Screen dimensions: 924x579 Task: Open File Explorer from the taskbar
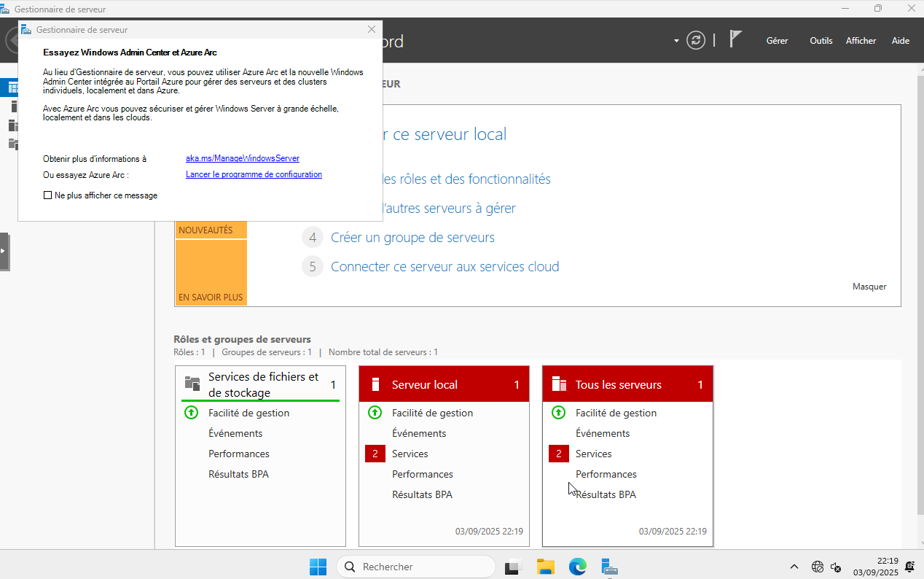(x=546, y=567)
